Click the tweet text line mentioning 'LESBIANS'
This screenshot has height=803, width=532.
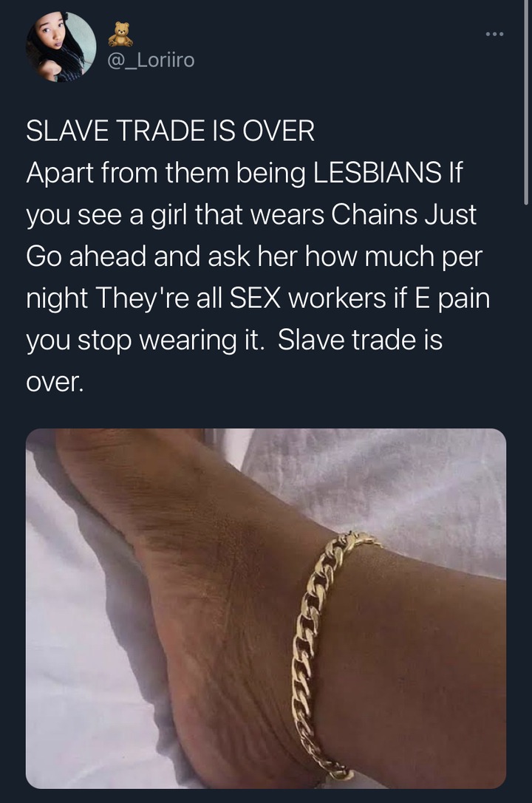click(x=245, y=173)
